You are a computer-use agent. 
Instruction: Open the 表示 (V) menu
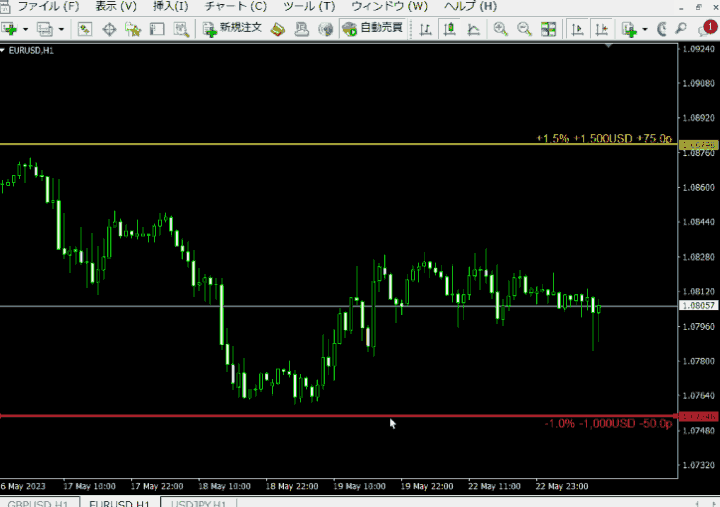(x=116, y=6)
